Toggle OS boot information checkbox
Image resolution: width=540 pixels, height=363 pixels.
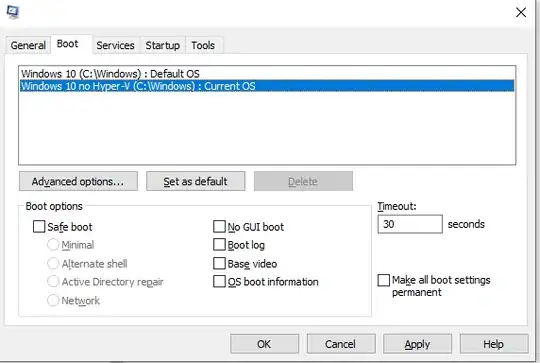point(219,281)
